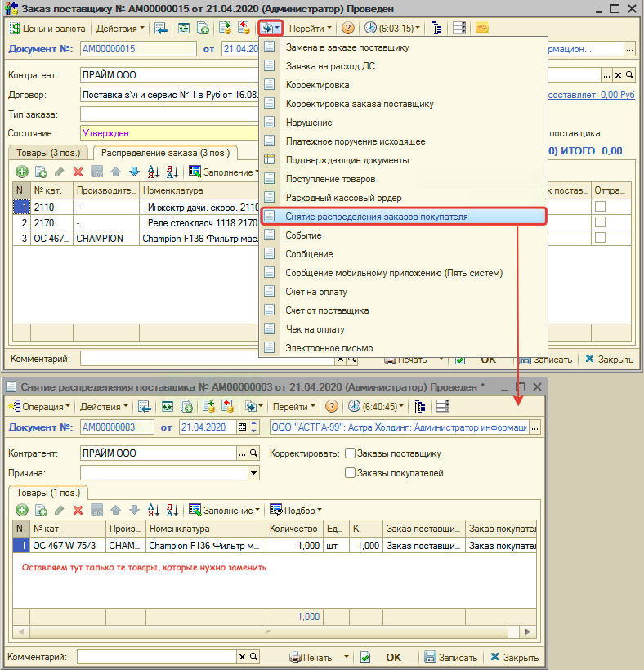Click Закрыть in top window
This screenshot has height=670, width=644.
(609, 359)
